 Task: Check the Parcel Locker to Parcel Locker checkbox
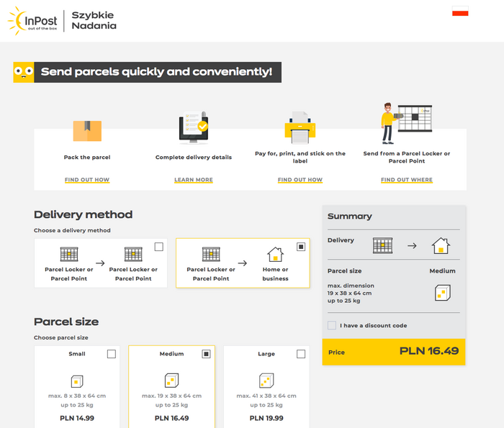[159, 247]
